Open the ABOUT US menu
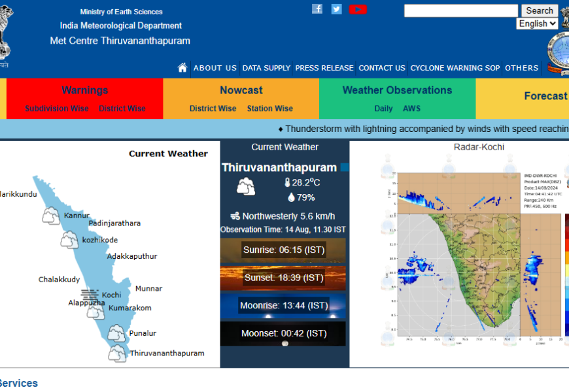569x392 pixels. point(215,68)
